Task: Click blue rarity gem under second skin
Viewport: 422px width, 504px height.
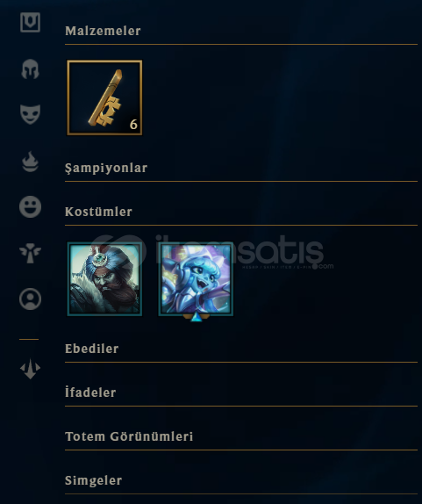Action: click(x=197, y=318)
